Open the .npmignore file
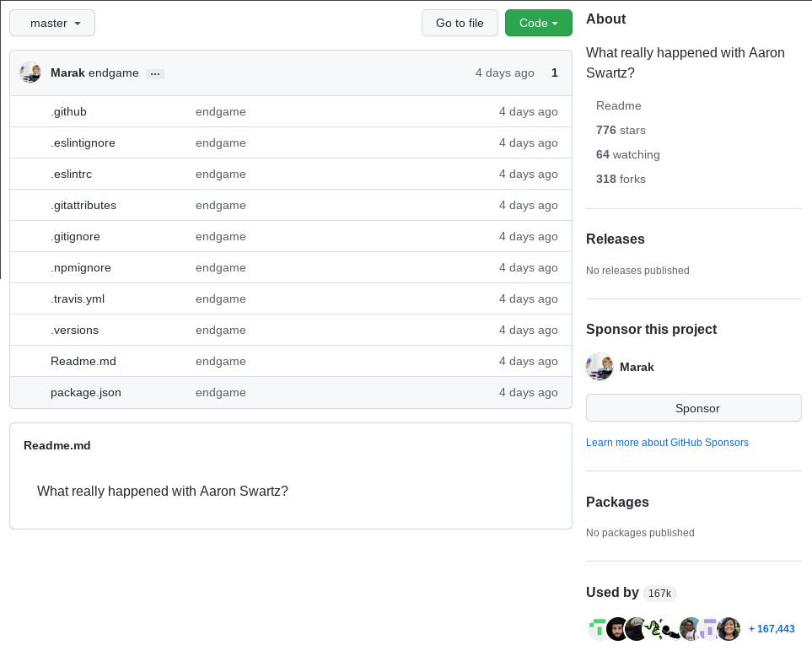 [81, 267]
